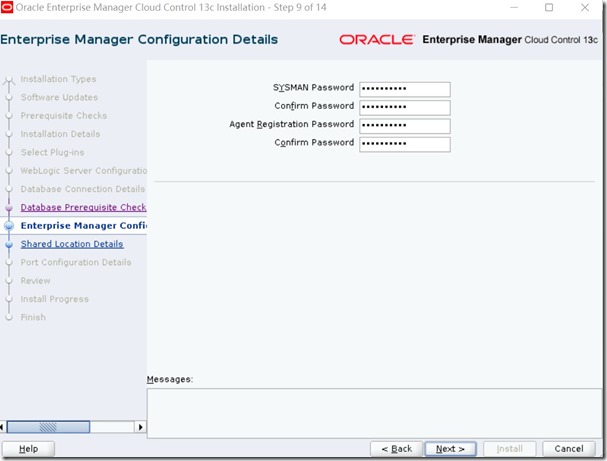Click the Confirm Password field below SYSMAN Password
The image size is (607, 461).
[x=405, y=107]
